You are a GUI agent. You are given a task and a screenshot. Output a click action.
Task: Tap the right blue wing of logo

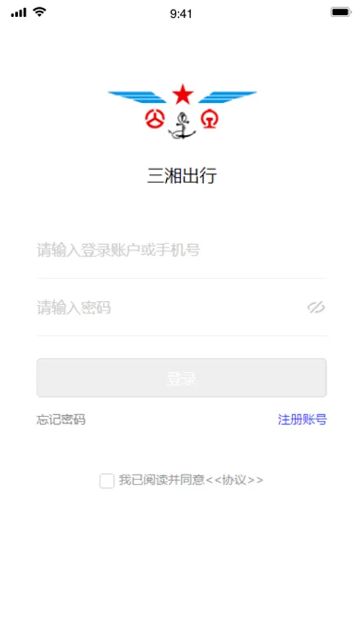pyautogui.click(x=228, y=97)
